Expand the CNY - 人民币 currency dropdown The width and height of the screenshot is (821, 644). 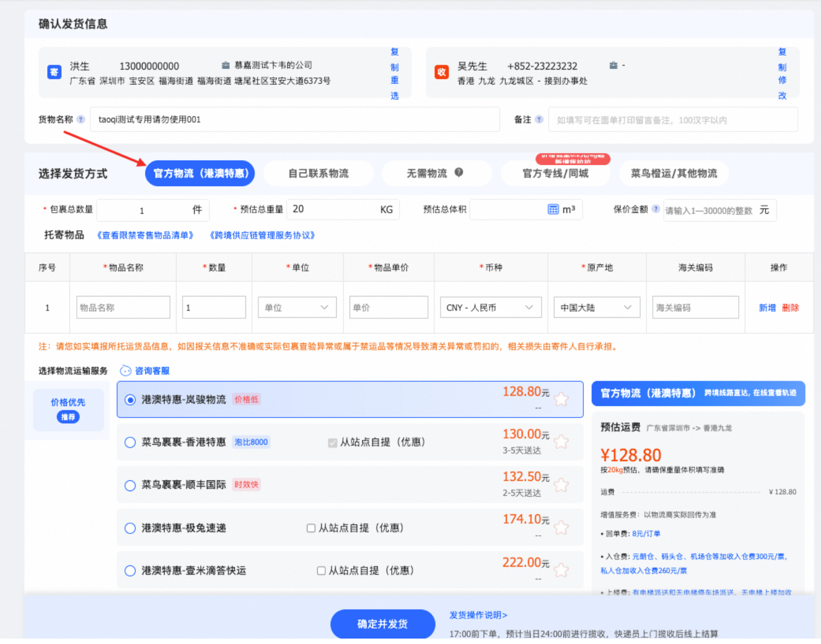point(490,308)
